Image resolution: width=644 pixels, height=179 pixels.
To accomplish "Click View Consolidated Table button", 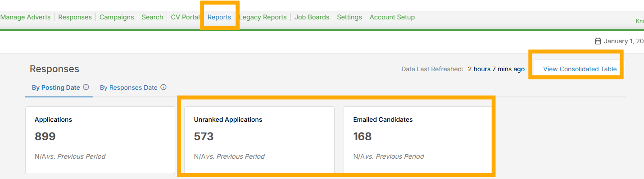I will point(580,69).
